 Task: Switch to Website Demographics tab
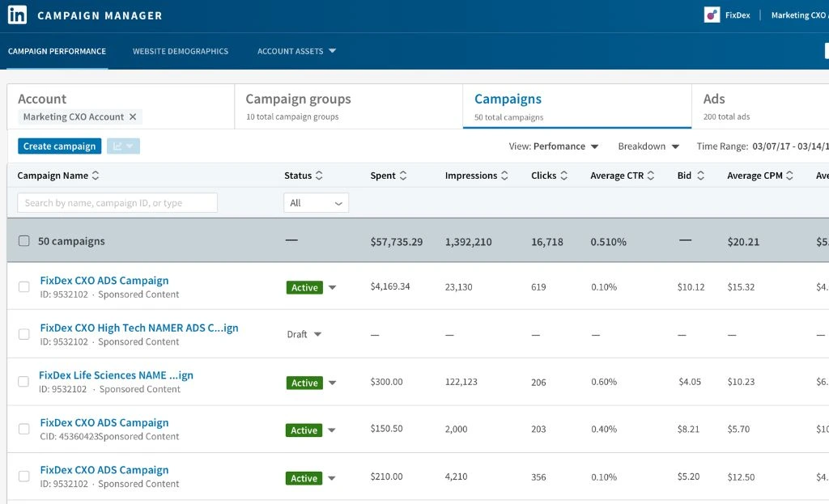[181, 51]
